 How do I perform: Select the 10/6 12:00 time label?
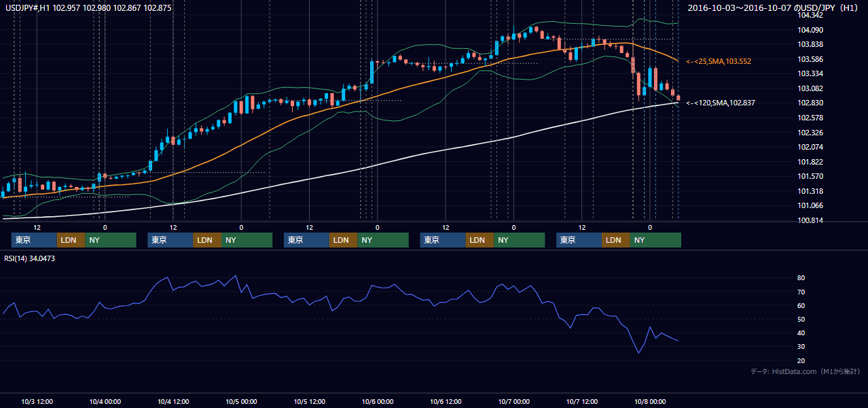(x=446, y=401)
